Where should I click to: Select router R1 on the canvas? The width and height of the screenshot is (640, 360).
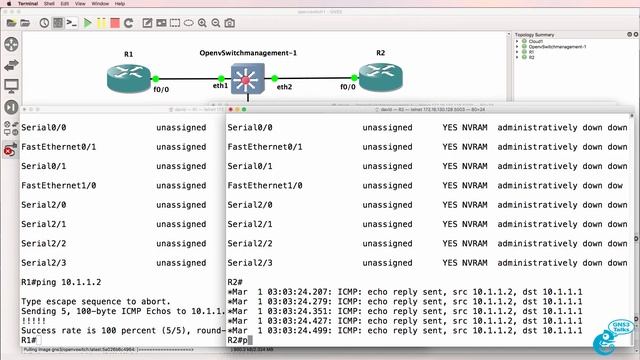[129, 78]
